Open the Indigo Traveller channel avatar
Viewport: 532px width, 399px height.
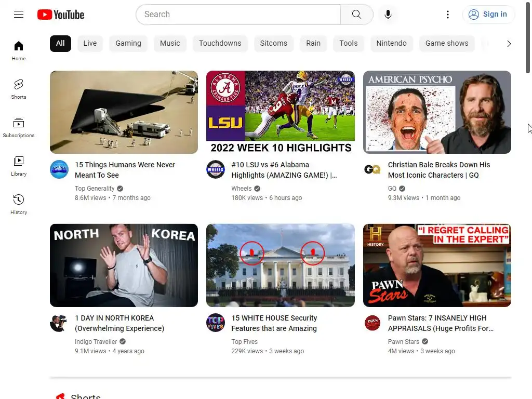(59, 323)
